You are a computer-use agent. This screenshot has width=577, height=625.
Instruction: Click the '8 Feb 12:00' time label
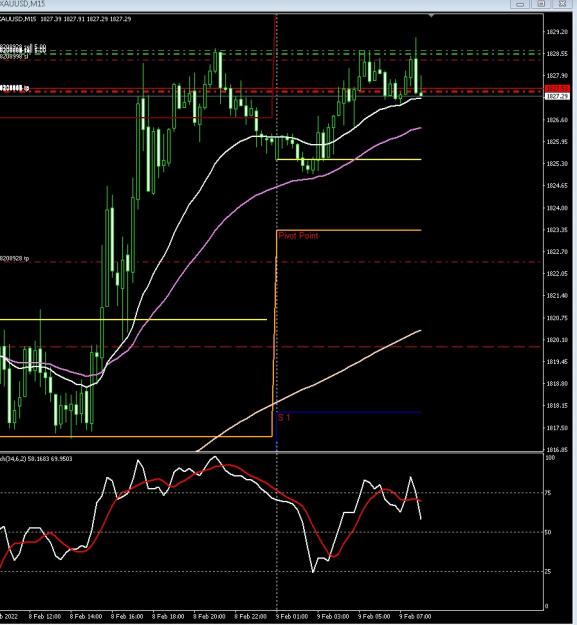tap(45, 616)
